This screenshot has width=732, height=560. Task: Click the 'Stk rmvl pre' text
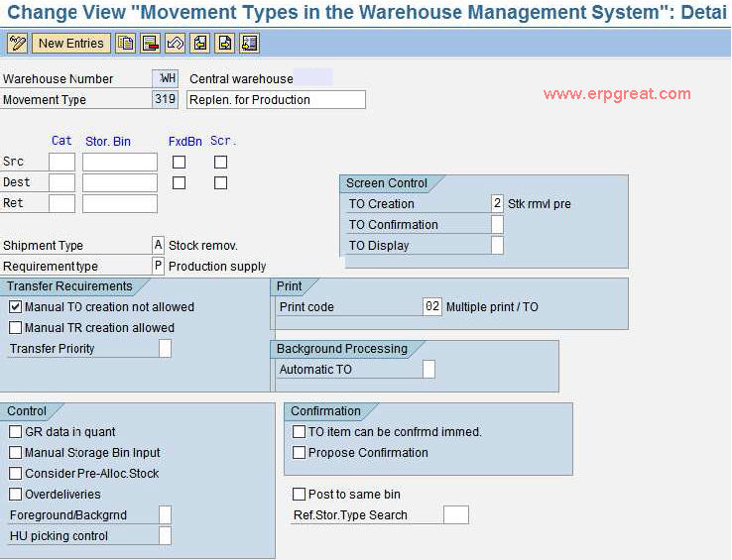click(540, 204)
